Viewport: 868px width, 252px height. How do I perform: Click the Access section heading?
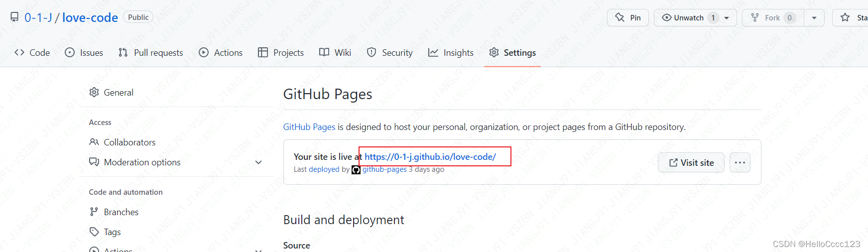point(100,122)
